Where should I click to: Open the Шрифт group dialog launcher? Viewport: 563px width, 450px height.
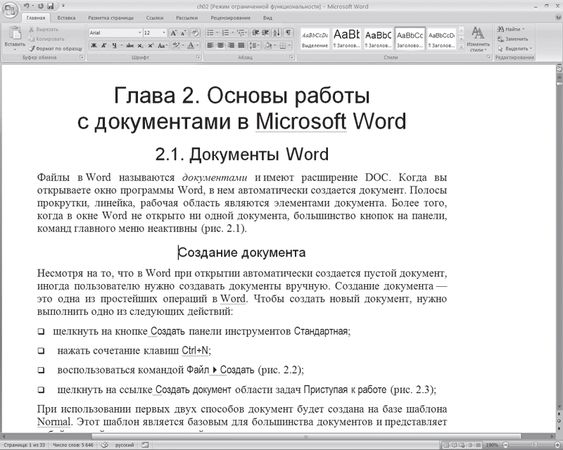198,57
